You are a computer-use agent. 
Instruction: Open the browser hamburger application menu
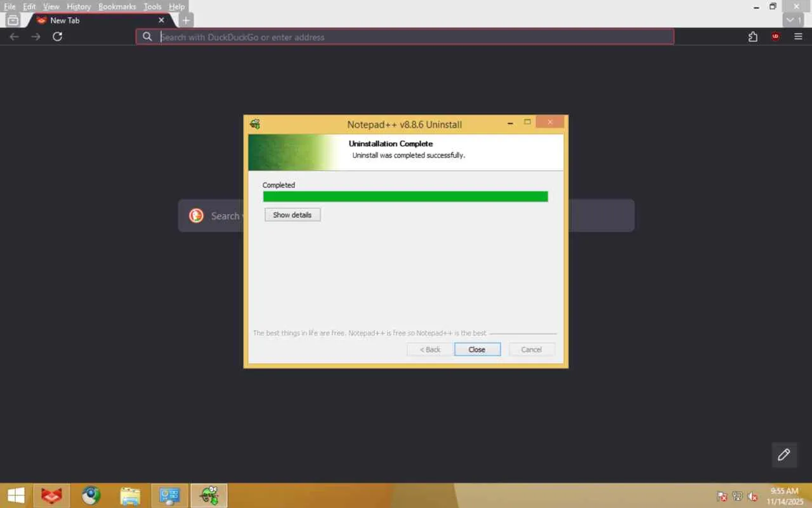(x=798, y=37)
